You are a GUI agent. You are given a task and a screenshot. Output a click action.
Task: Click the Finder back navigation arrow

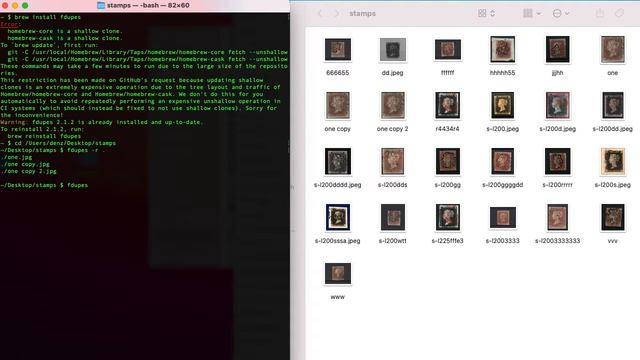pos(320,13)
